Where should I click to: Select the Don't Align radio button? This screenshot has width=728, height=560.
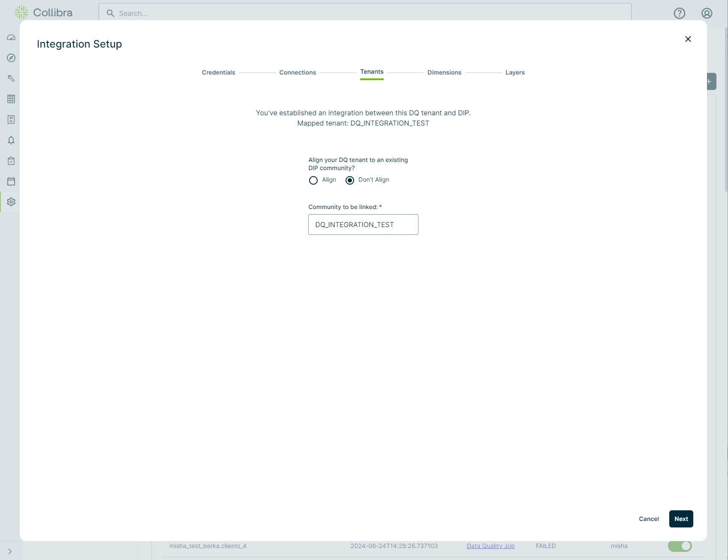[349, 180]
